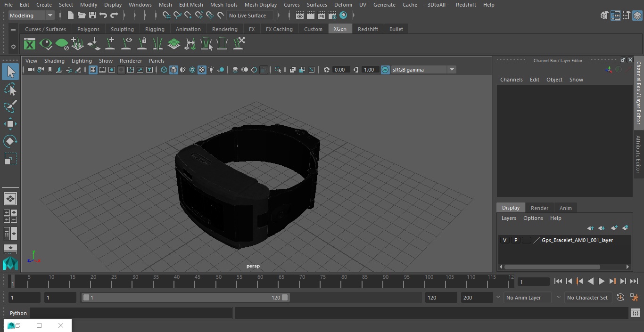644x332 pixels.
Task: Select the Select tool arrow
Action: coord(10,72)
